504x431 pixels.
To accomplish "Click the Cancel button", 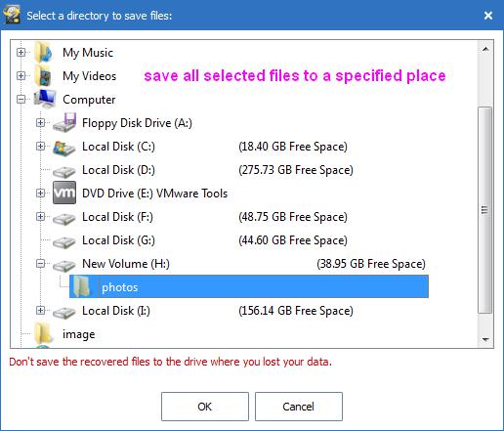I will coord(299,407).
